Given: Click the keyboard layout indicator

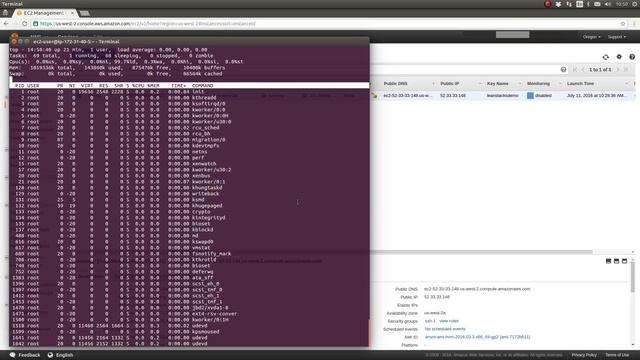Looking at the screenshot, I should point(580,4).
